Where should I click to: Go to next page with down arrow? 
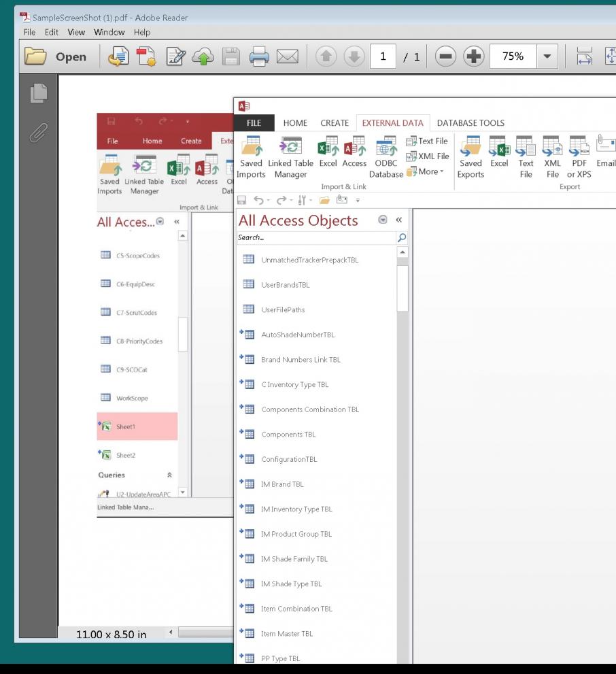point(354,57)
